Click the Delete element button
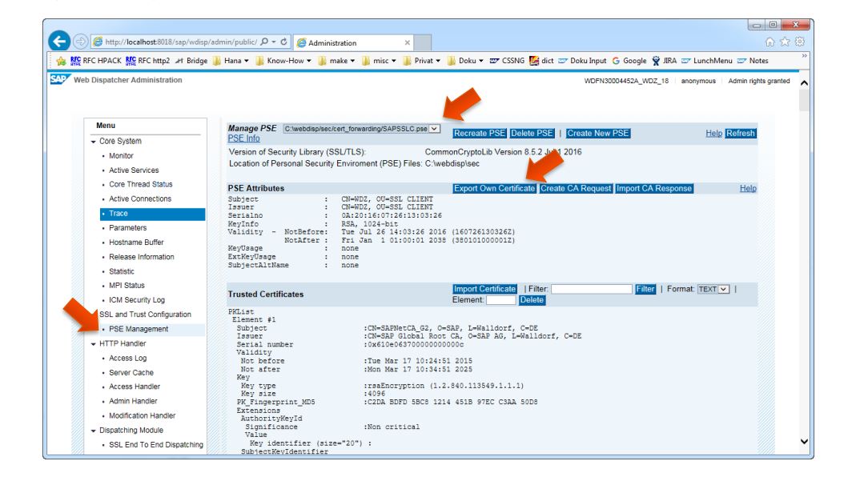This screenshot has height=477, width=868. 532,300
